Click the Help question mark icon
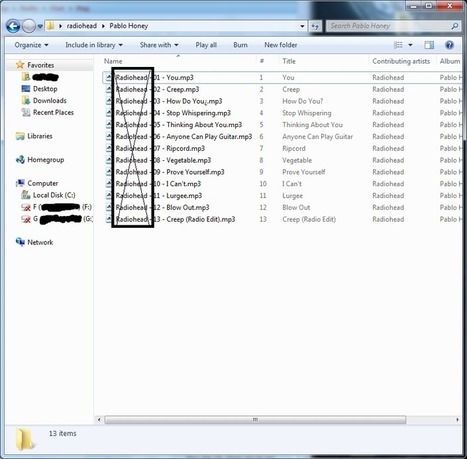467x459 pixels. pyautogui.click(x=449, y=45)
